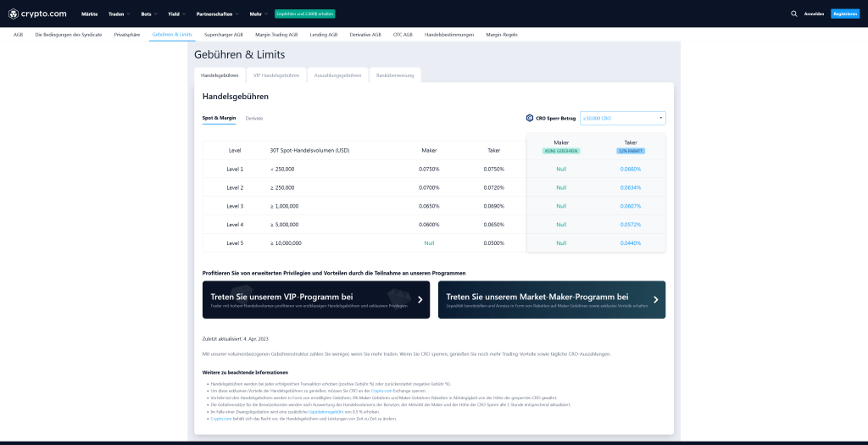
Task: Select the VIP Handelsgebühren tab
Action: [275, 75]
